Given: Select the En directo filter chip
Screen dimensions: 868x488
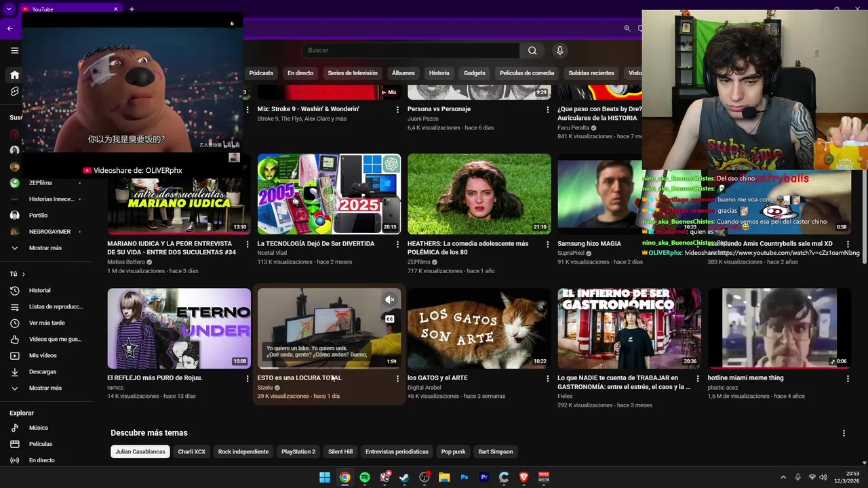Looking at the screenshot, I should pyautogui.click(x=300, y=73).
